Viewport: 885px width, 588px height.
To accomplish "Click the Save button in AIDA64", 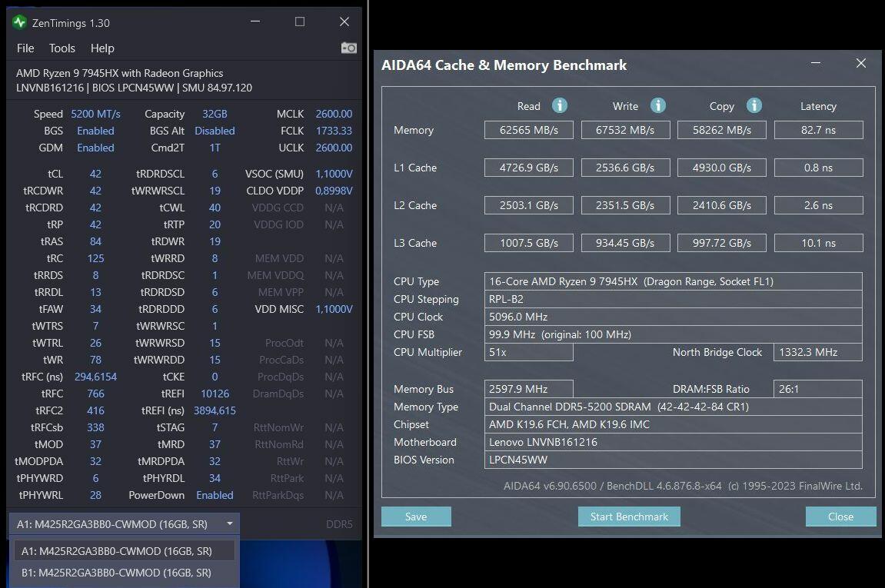I will 416,517.
